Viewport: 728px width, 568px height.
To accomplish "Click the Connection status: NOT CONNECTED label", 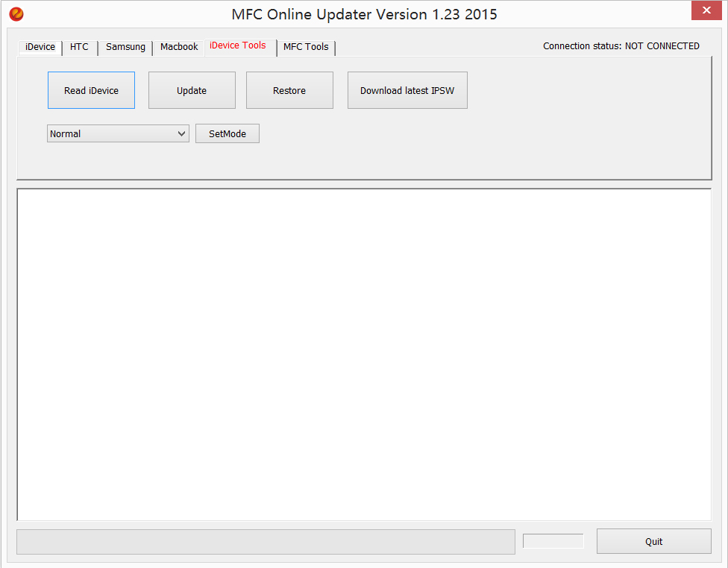I will [621, 46].
